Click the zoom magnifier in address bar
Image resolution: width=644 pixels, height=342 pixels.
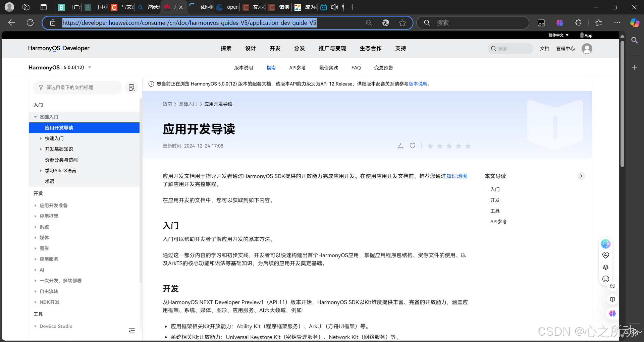tap(369, 23)
